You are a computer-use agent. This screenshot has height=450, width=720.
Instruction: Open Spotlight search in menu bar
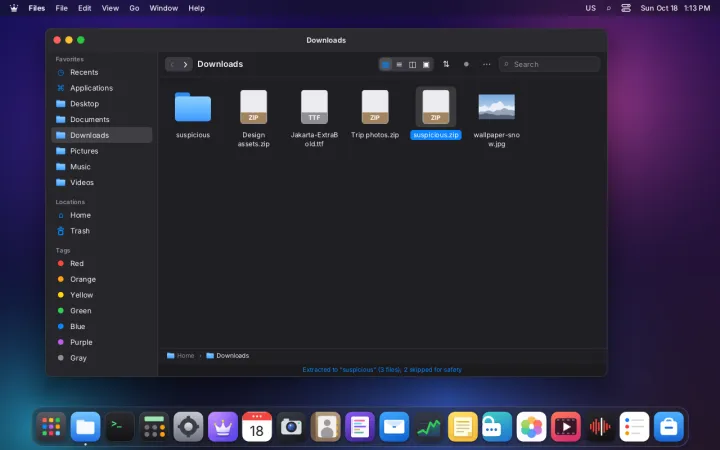609,8
